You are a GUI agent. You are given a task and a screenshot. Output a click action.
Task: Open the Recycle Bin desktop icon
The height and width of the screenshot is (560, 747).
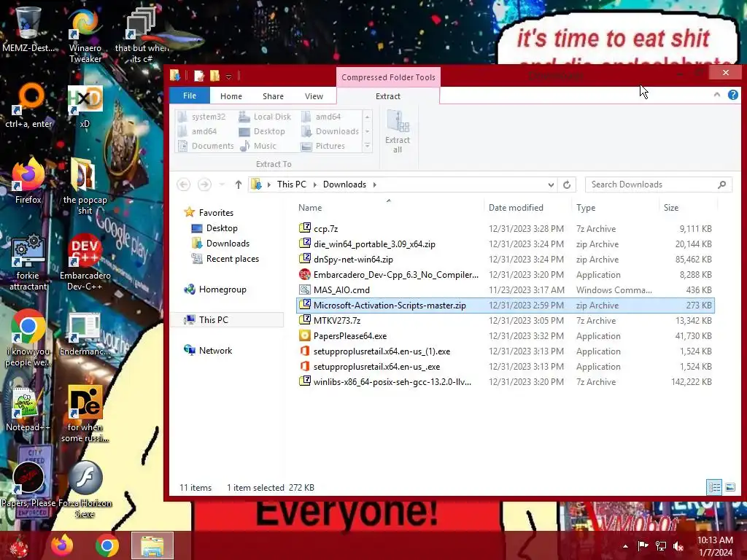(x=28, y=29)
